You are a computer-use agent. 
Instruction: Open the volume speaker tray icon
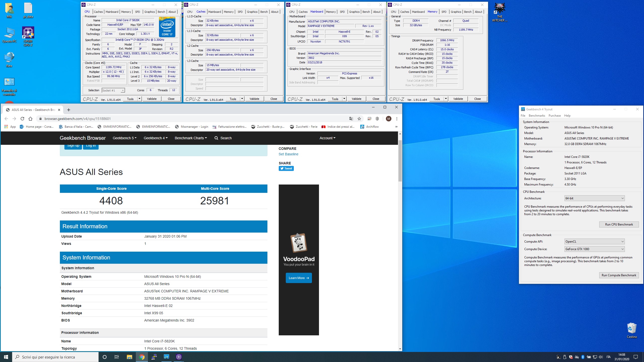(601, 357)
